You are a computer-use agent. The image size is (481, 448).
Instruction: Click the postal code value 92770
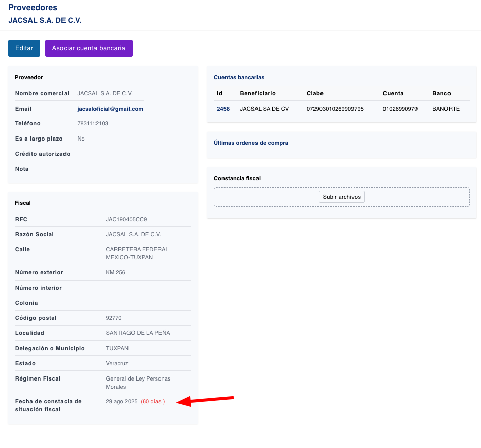[114, 318]
